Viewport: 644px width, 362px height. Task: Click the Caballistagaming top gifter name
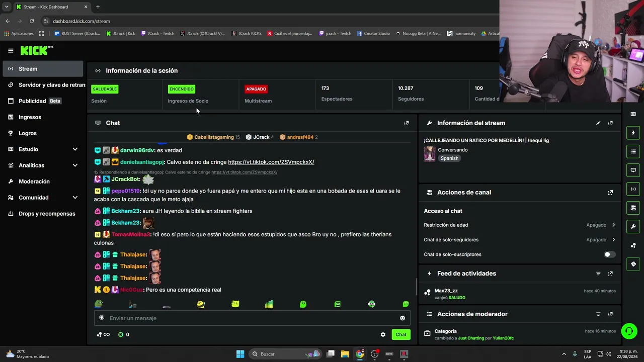click(214, 137)
